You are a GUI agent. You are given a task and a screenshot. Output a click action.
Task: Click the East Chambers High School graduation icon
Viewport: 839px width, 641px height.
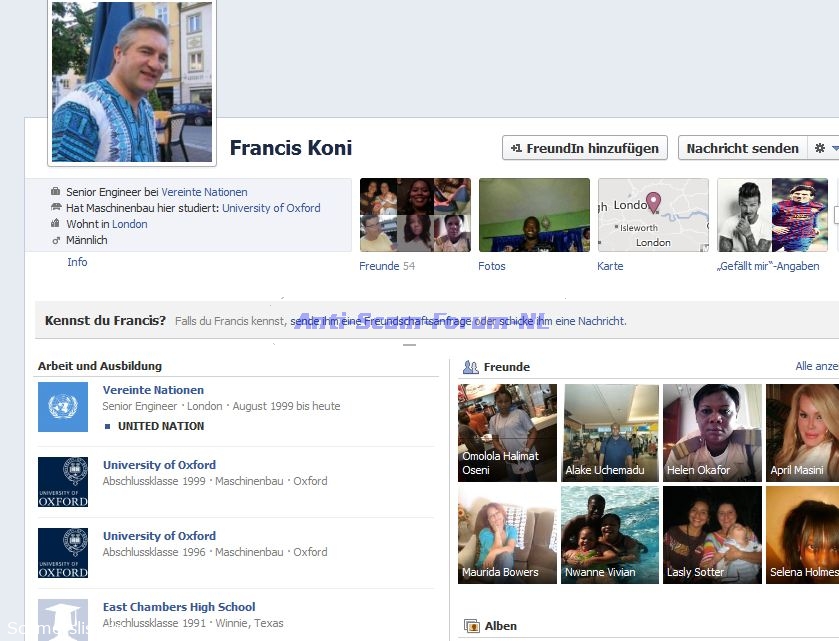[63, 618]
